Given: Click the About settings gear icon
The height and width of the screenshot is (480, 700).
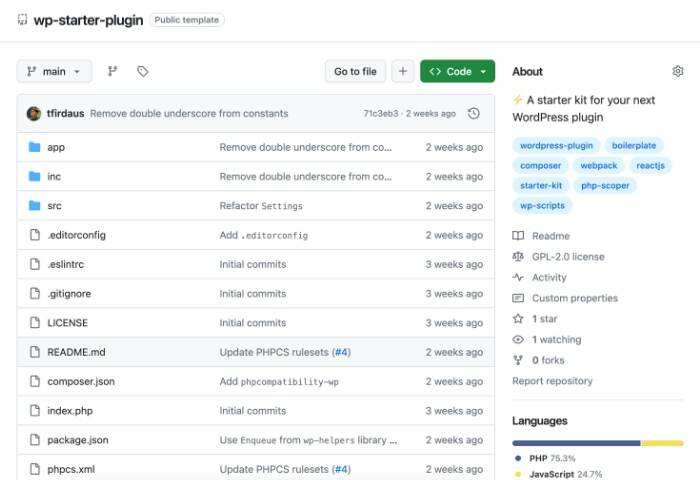Looking at the screenshot, I should coord(678,71).
